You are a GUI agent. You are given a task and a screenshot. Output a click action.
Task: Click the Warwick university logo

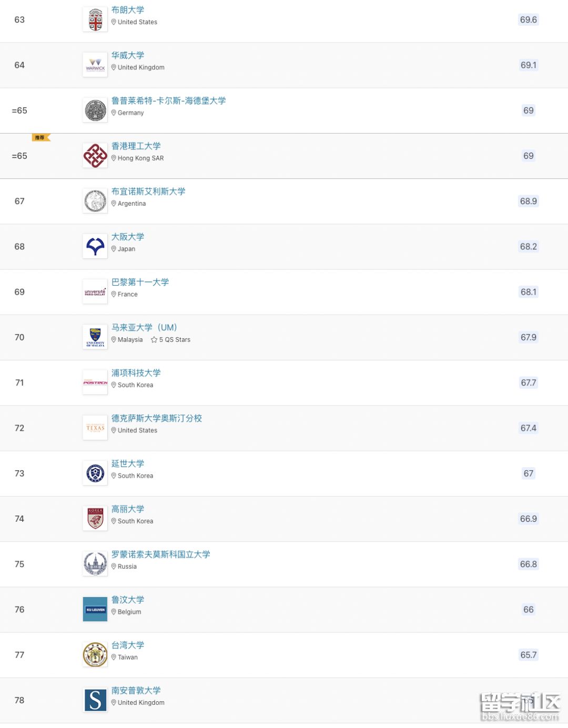click(95, 65)
